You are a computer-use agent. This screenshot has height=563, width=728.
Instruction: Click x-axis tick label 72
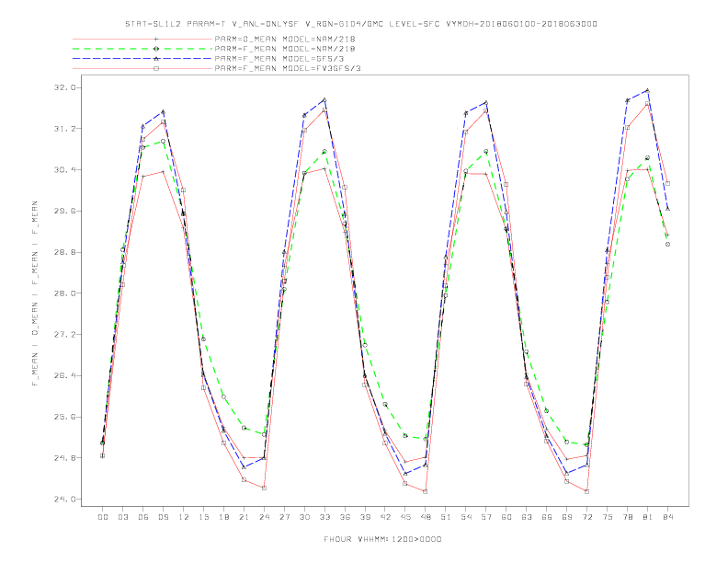pos(587,517)
